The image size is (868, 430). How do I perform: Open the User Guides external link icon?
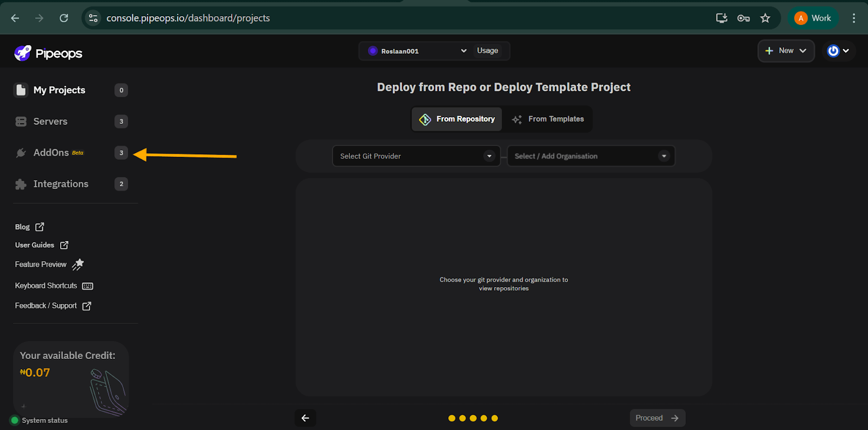tap(64, 245)
